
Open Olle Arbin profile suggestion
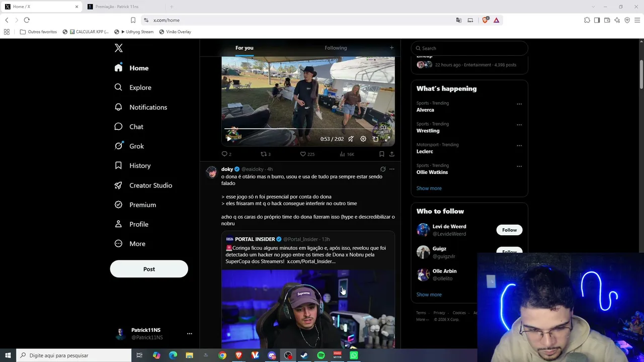tap(444, 271)
